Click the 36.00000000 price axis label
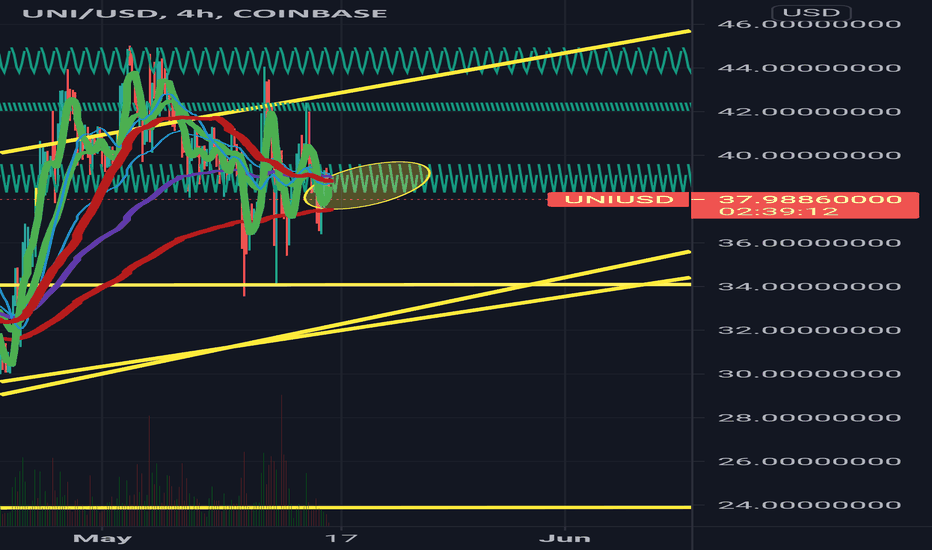The width and height of the screenshot is (932, 550). [809, 243]
